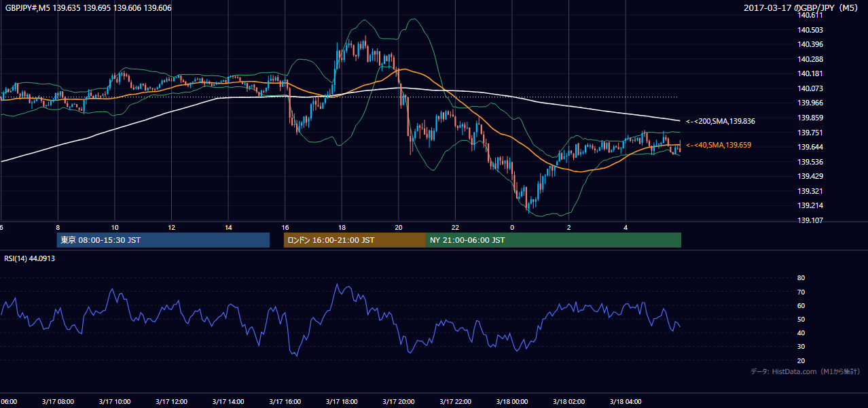Click the Tokyo 08:00-15:30 JST session bar
868x408 pixels.
coord(163,240)
